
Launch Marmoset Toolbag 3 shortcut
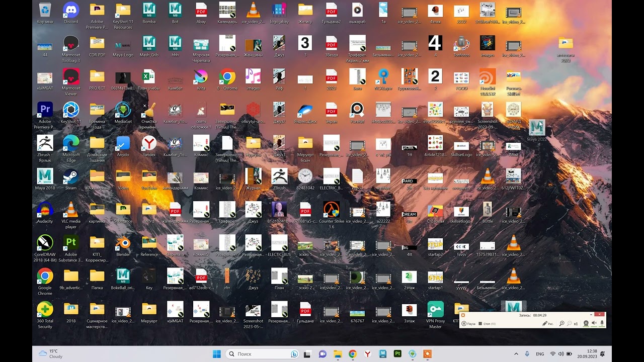pyautogui.click(x=71, y=49)
